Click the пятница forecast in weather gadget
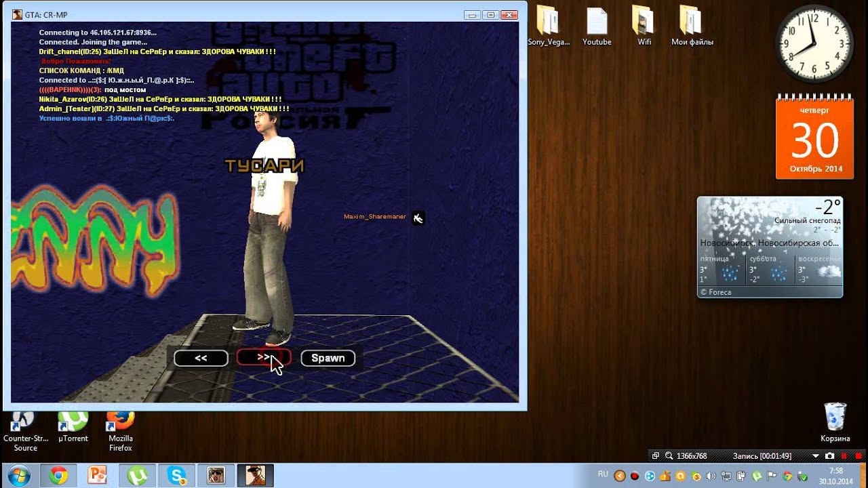The width and height of the screenshot is (868, 488). tap(720, 269)
